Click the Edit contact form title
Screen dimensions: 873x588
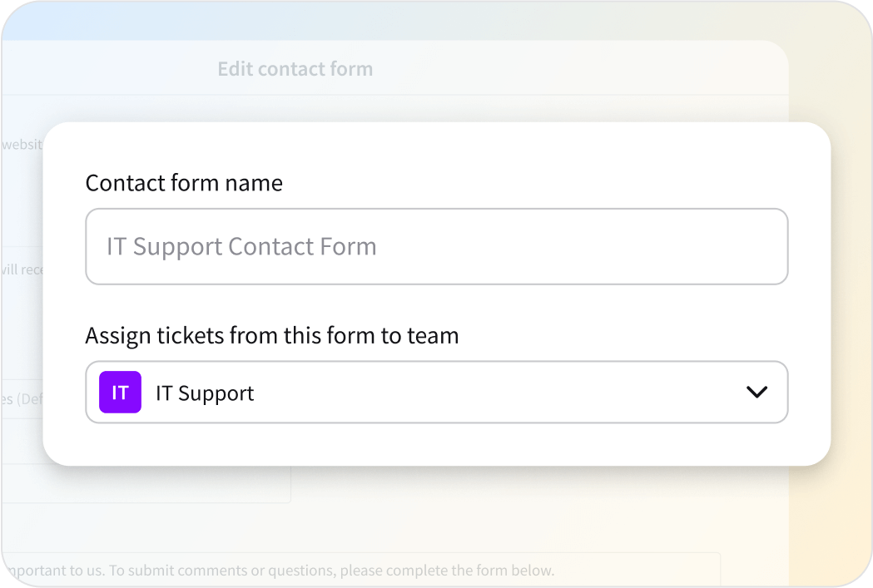[x=295, y=68]
